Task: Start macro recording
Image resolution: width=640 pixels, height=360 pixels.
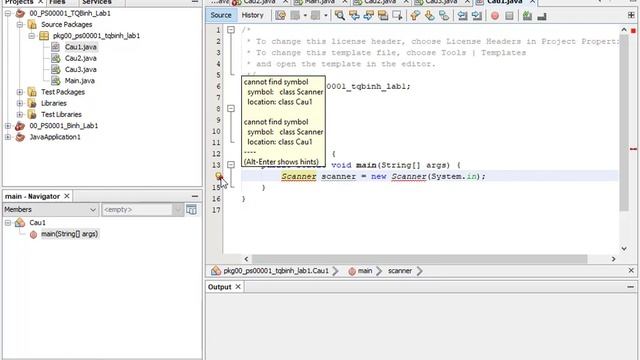Action: click(x=495, y=16)
